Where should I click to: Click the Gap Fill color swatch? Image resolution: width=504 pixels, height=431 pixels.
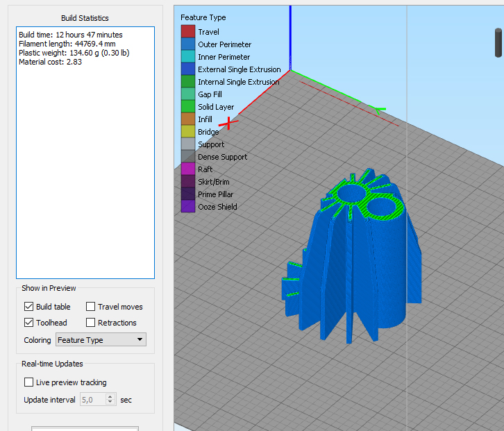(188, 94)
